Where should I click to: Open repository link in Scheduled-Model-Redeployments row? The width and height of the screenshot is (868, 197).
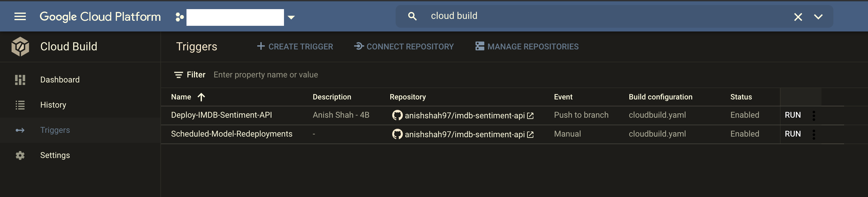465,135
